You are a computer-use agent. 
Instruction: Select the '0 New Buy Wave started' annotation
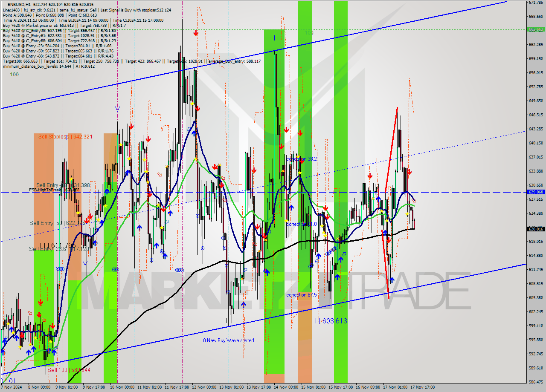(x=229, y=340)
